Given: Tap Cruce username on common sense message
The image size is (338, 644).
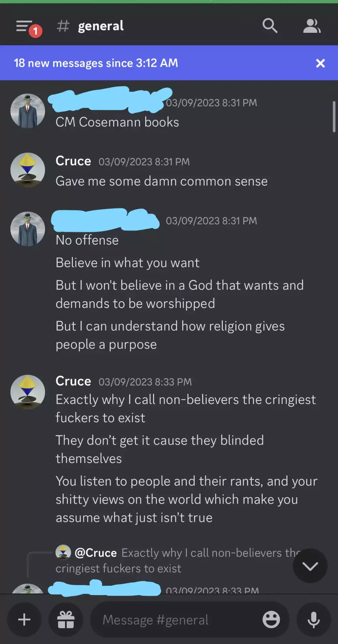Looking at the screenshot, I should pyautogui.click(x=73, y=161).
